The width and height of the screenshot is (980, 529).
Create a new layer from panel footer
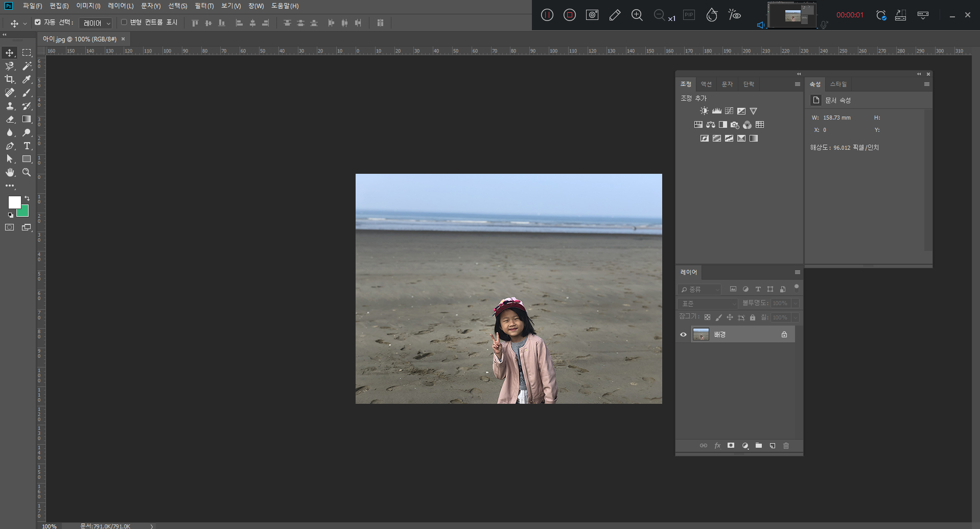[x=772, y=446]
